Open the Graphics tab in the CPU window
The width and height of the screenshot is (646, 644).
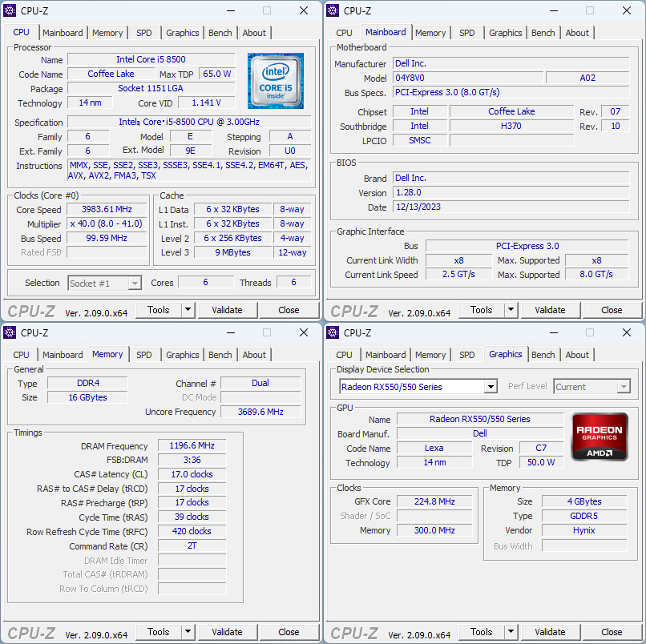(183, 33)
